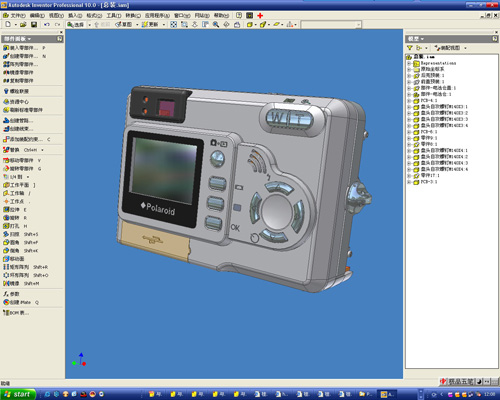Screen dimensions: 500x400
Task: Click the Redo arrow icon
Action: click(x=57, y=24)
